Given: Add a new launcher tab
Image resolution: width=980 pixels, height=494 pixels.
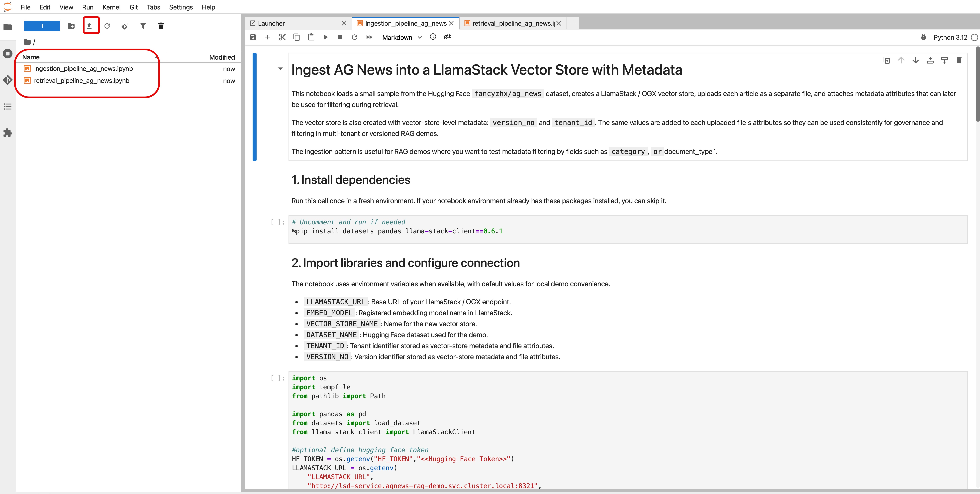Looking at the screenshot, I should [573, 23].
